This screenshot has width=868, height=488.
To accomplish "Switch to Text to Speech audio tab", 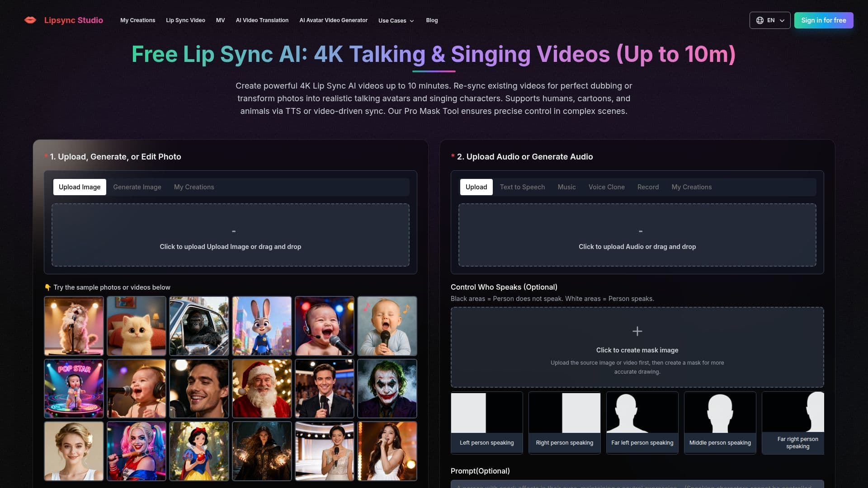I will coord(522,187).
